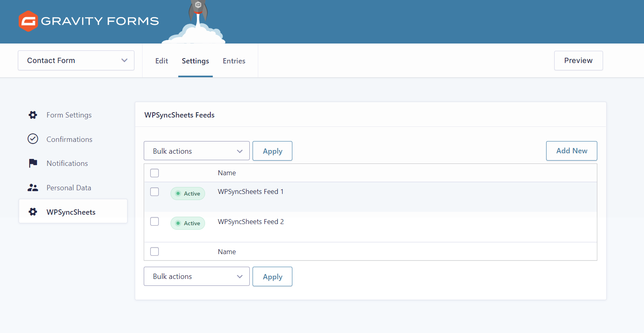Image resolution: width=644 pixels, height=333 pixels.
Task: Switch to the Settings tab
Action: click(195, 61)
